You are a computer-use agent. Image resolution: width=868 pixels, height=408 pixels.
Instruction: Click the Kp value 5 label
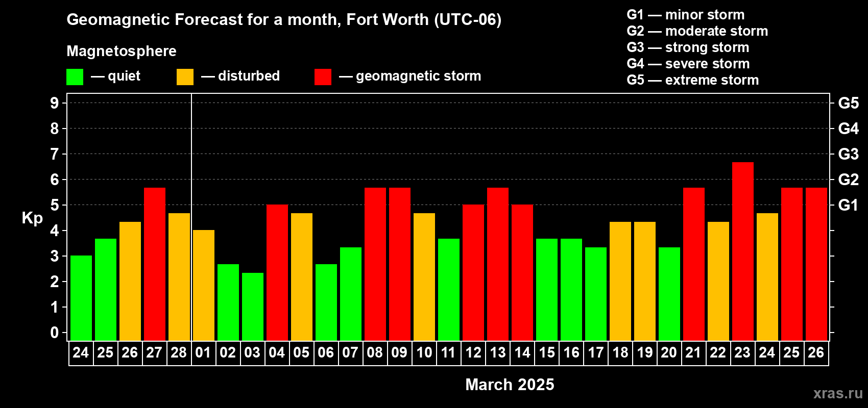pyautogui.click(x=55, y=205)
